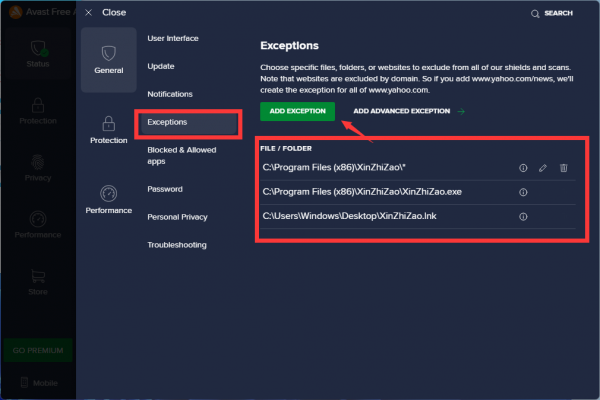600x400 pixels.
Task: Show info for XinZhiZao.lnk exception
Action: point(523,217)
